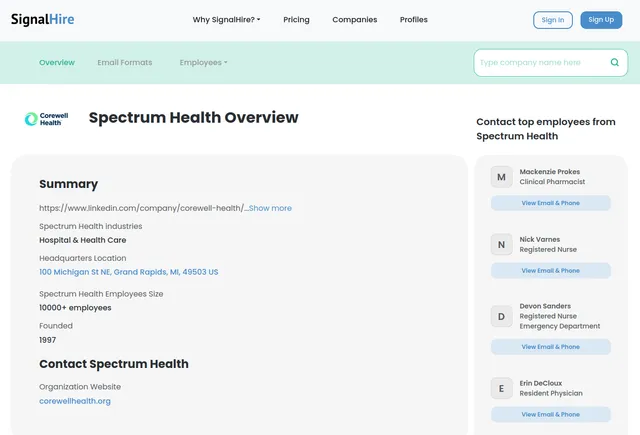Focus the company name search field
640x435 pixels.
(x=541, y=62)
